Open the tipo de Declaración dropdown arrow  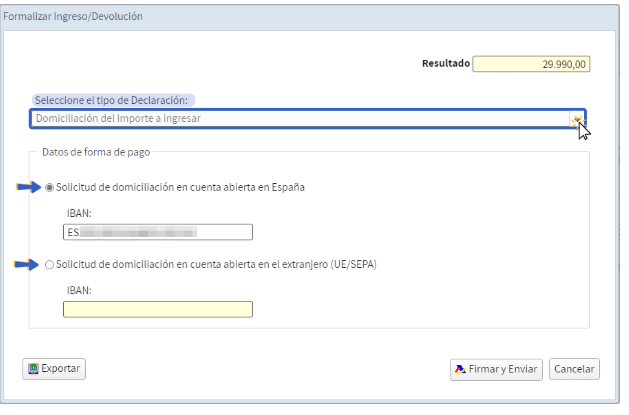(577, 119)
